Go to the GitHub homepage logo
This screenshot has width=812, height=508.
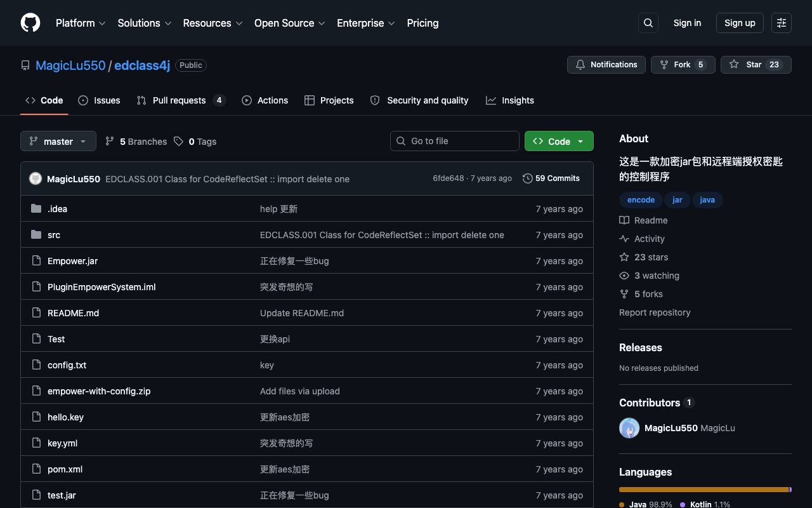point(30,23)
